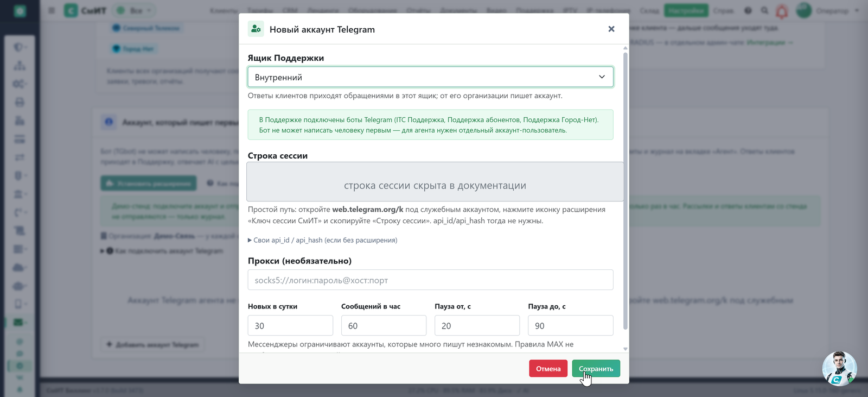Click Добавить аккаунт Telegram in background page
This screenshot has height=397, width=868.
click(x=152, y=344)
